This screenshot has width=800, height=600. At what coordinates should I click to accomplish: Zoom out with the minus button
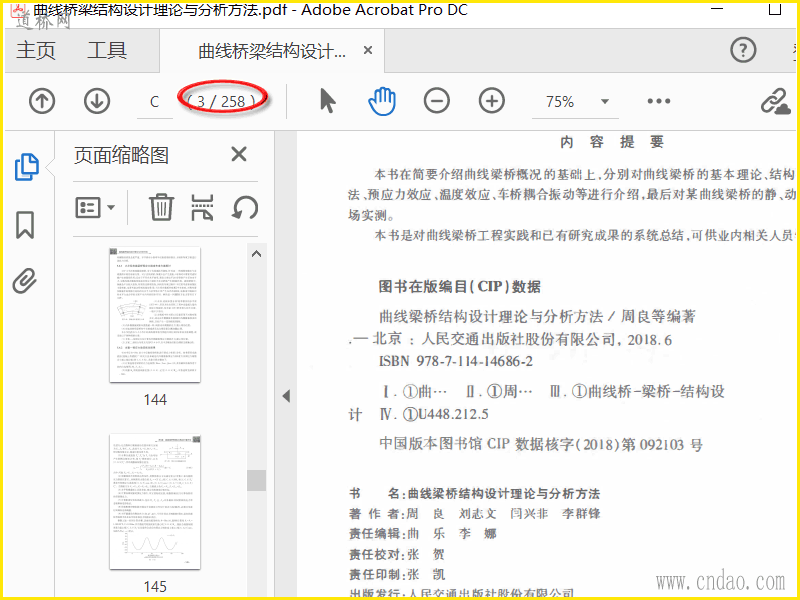(437, 101)
